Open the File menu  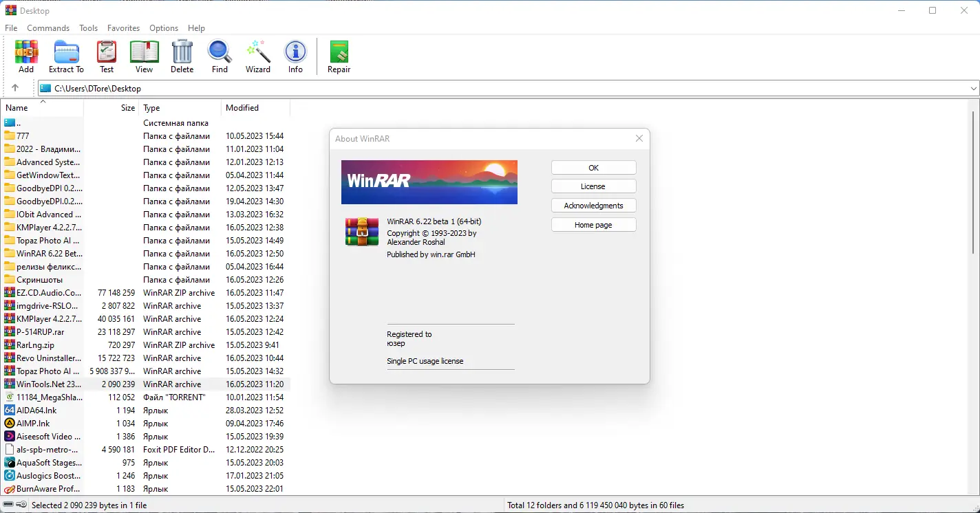[x=11, y=28]
